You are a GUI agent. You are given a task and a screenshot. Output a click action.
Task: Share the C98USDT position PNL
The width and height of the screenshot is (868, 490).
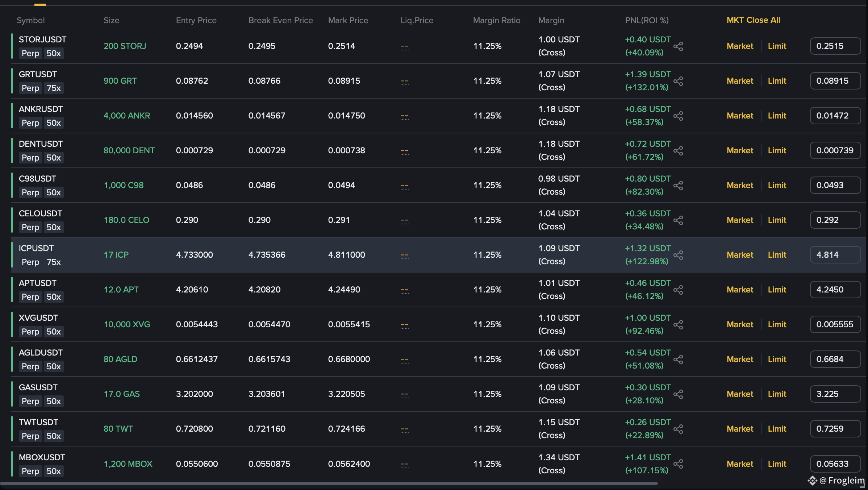[678, 186]
